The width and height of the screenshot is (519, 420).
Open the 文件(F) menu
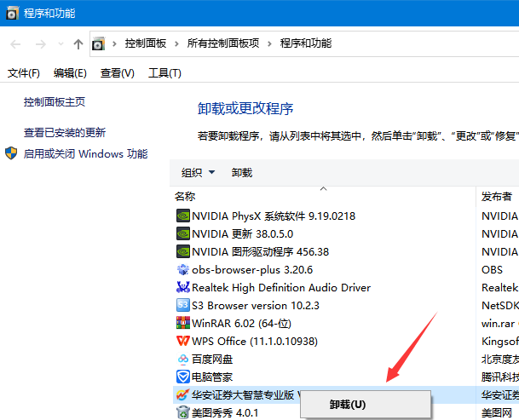click(24, 72)
